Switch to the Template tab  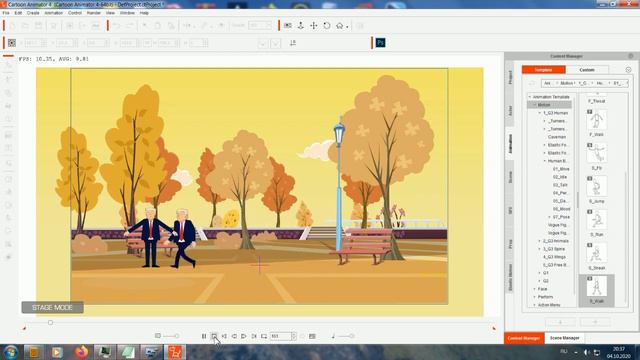point(544,70)
